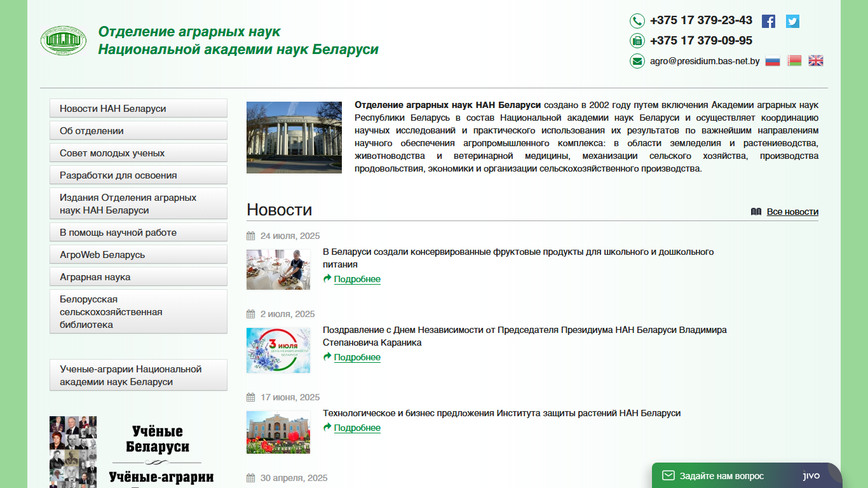This screenshot has height=488, width=868.
Task: Click arrow icon of plant protection Подробнее
Action: [x=327, y=427]
